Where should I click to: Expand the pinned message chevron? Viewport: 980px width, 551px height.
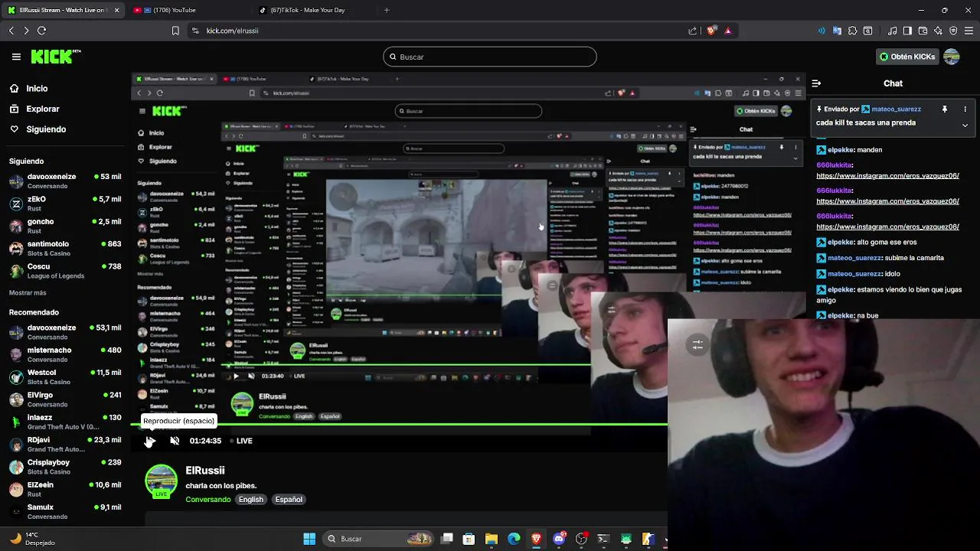pos(965,125)
